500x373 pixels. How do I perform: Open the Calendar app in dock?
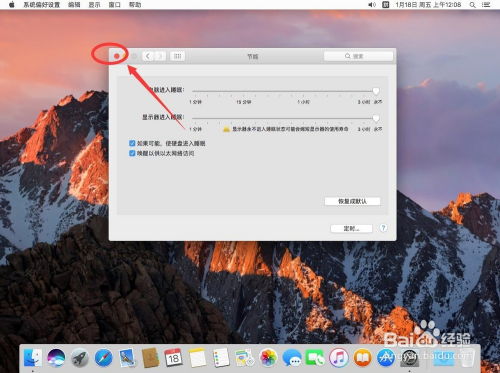[173, 358]
